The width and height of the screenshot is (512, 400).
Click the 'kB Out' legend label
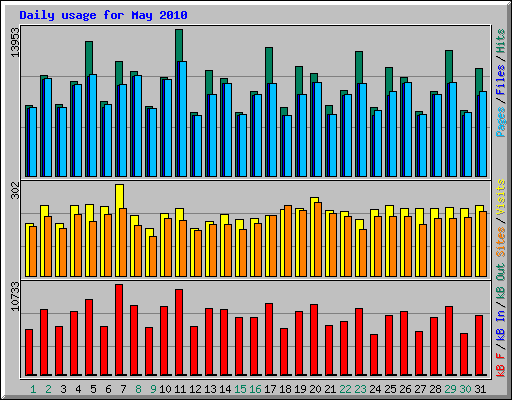500,282
